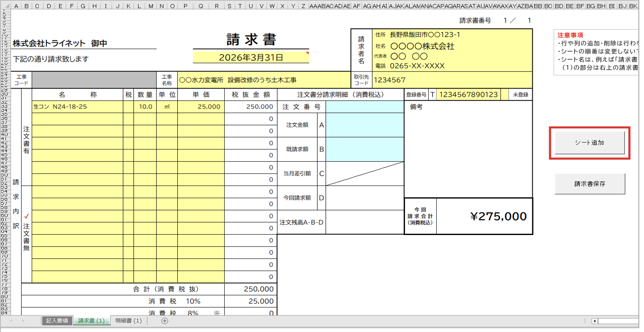Select the unit price cell 25,000
The image size is (644, 332).
point(201,107)
